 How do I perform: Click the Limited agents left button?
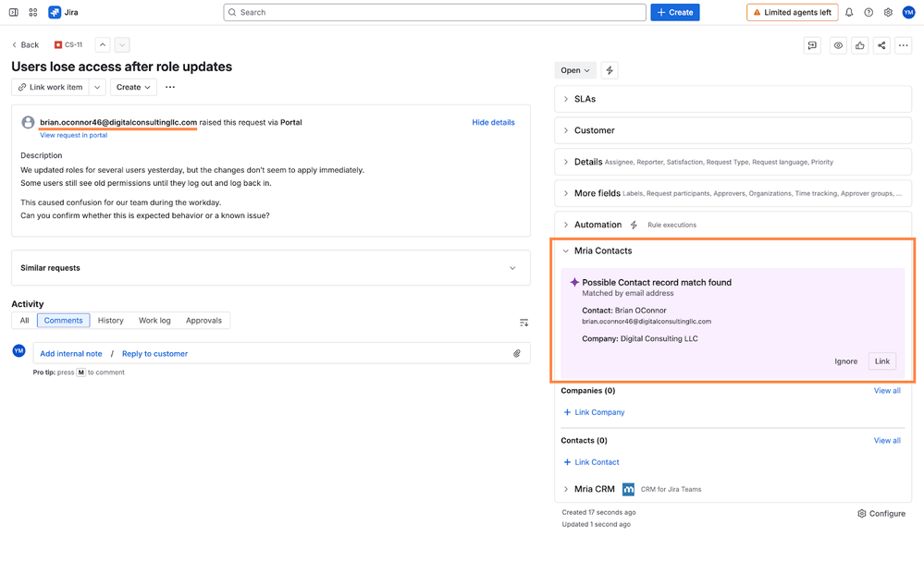point(792,12)
